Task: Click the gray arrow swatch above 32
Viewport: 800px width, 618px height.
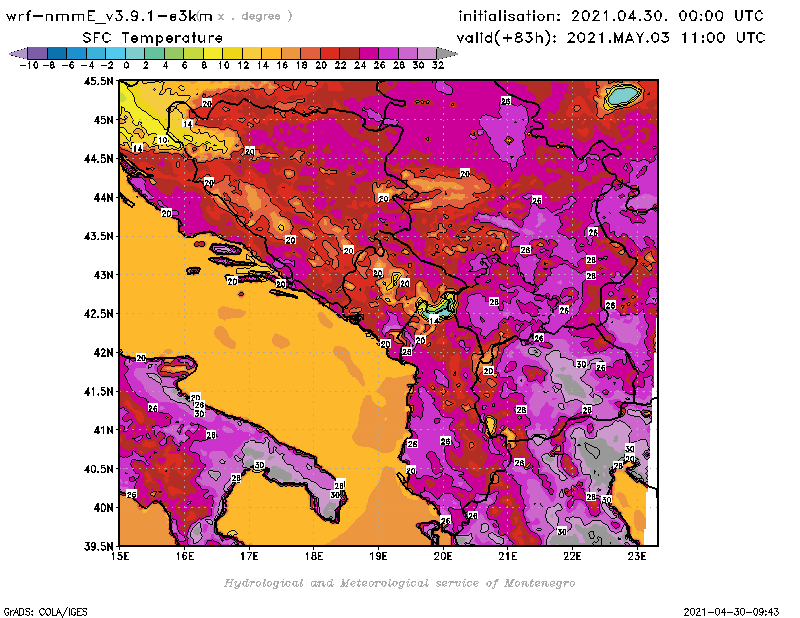Action: pos(446,53)
